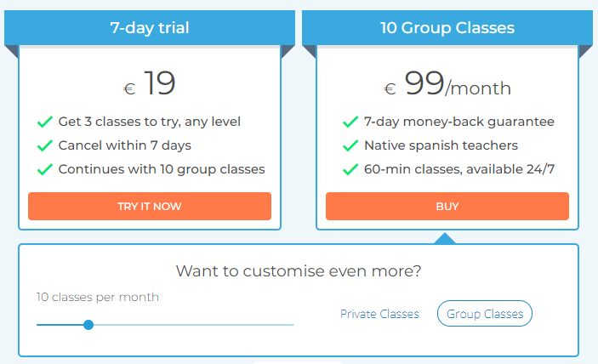Click the 'Want to customise even more?' heading
The image size is (598, 364).
(x=299, y=271)
